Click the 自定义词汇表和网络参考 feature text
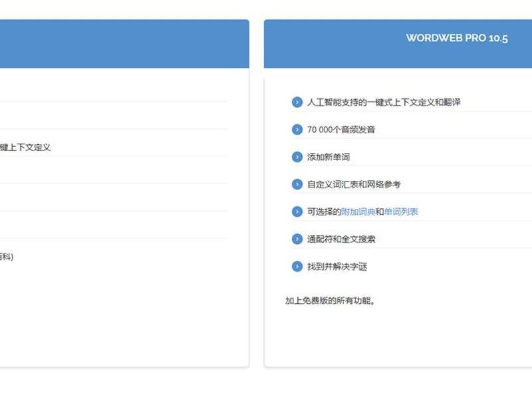 [x=354, y=184]
